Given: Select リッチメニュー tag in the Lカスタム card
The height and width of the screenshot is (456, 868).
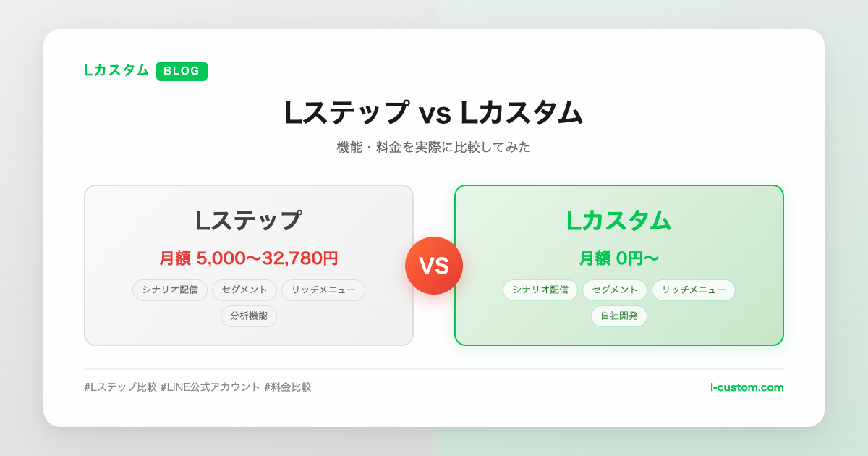Looking at the screenshot, I should click(694, 290).
